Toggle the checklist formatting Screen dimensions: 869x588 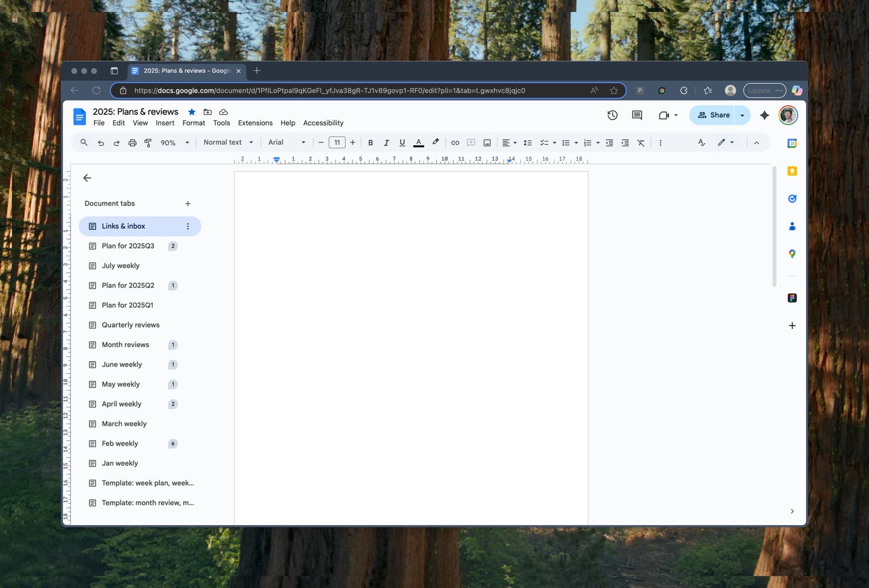[544, 142]
